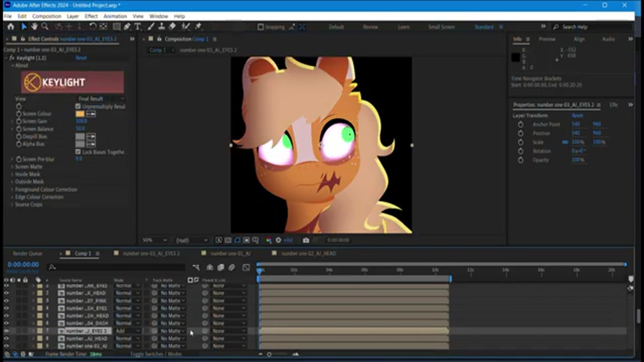Screen dimensions: 644x362
Task: Select the Brush tool
Action: pyautogui.click(x=151, y=27)
